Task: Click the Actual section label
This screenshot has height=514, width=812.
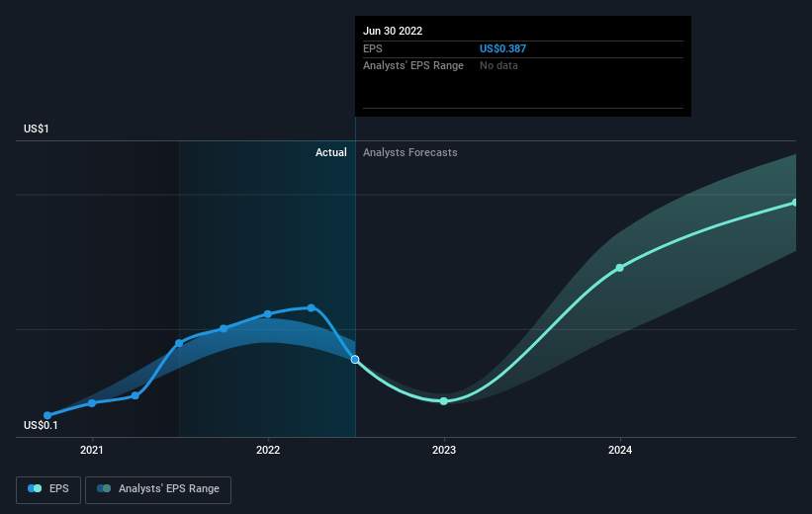Action: pos(331,152)
